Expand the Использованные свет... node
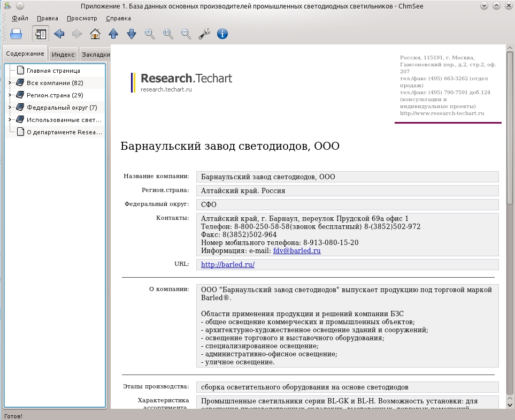 click(x=10, y=120)
